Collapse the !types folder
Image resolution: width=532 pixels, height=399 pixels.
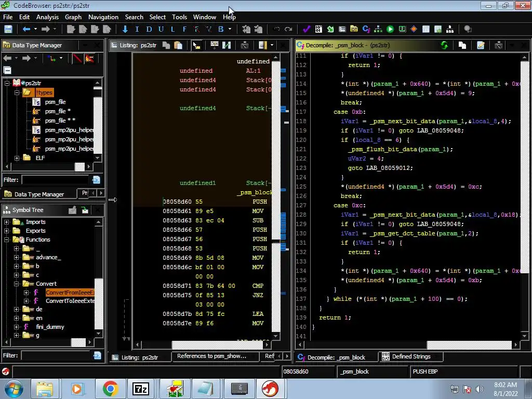[x=17, y=92]
